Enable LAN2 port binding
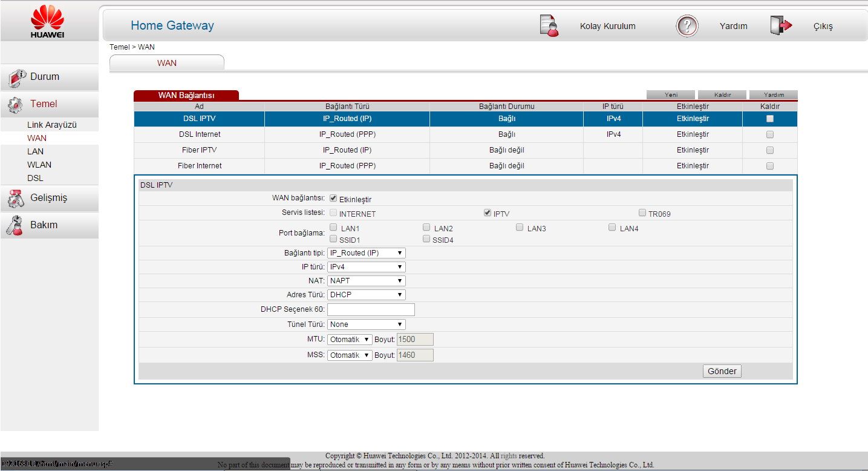 click(x=426, y=227)
